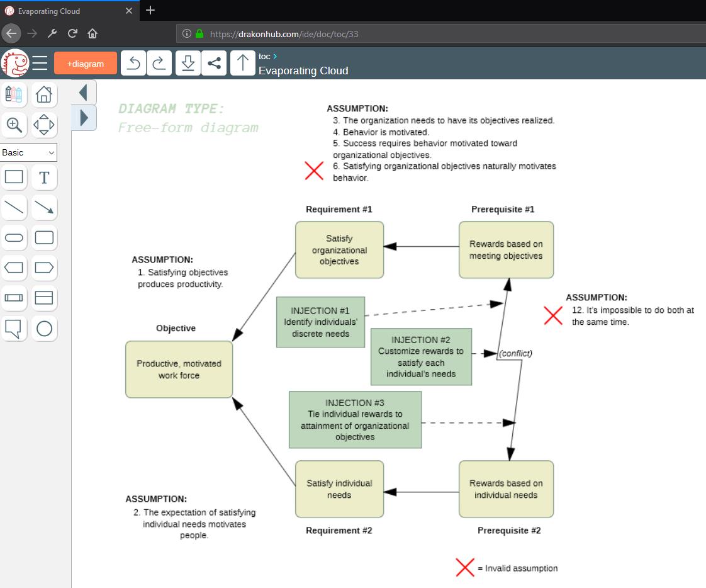Screen dimensions: 706x588
Task: Open the Basic shapes dropdown
Action: point(28,152)
